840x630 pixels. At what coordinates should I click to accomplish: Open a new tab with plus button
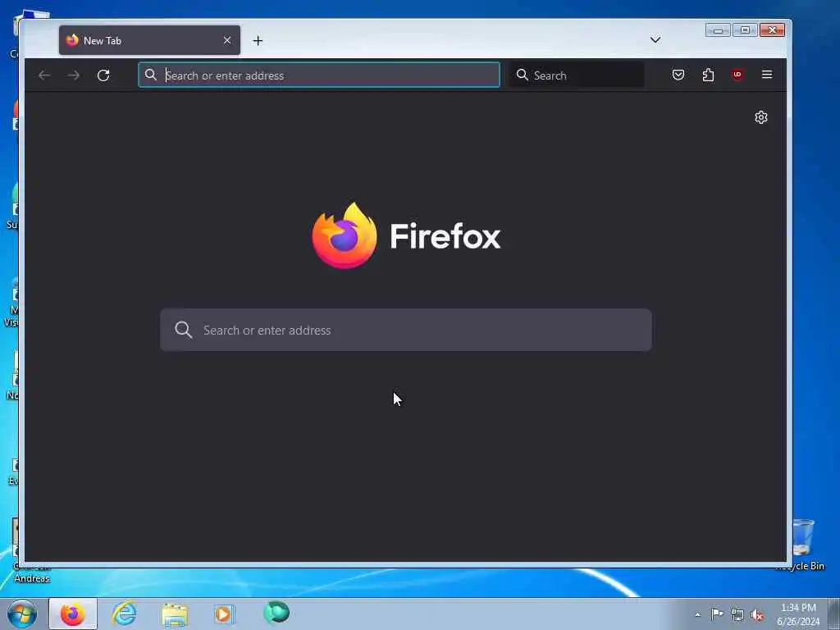[258, 41]
